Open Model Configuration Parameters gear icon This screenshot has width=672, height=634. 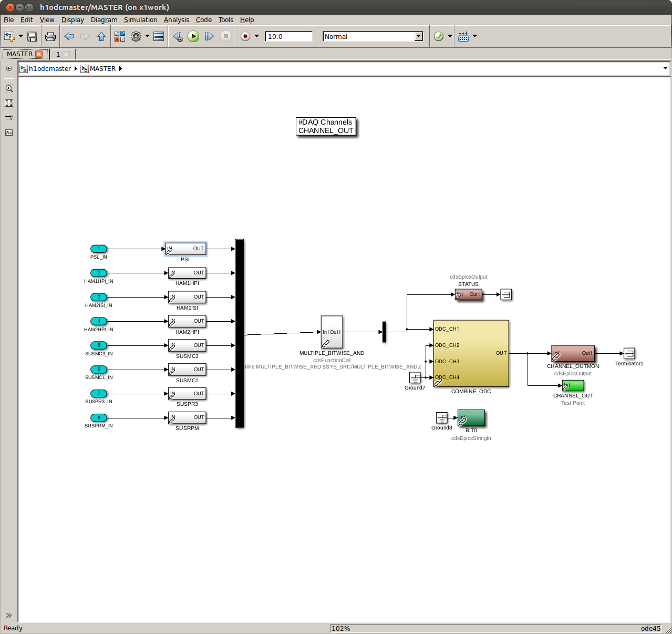(136, 36)
